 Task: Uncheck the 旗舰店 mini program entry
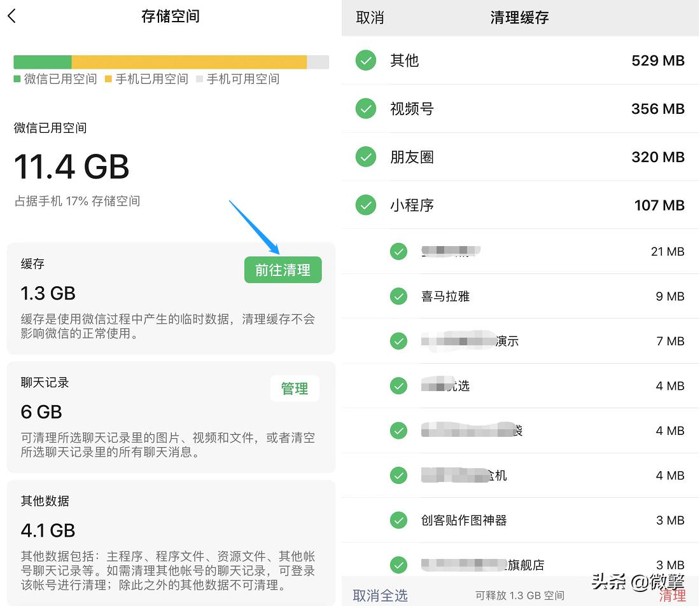[399, 565]
